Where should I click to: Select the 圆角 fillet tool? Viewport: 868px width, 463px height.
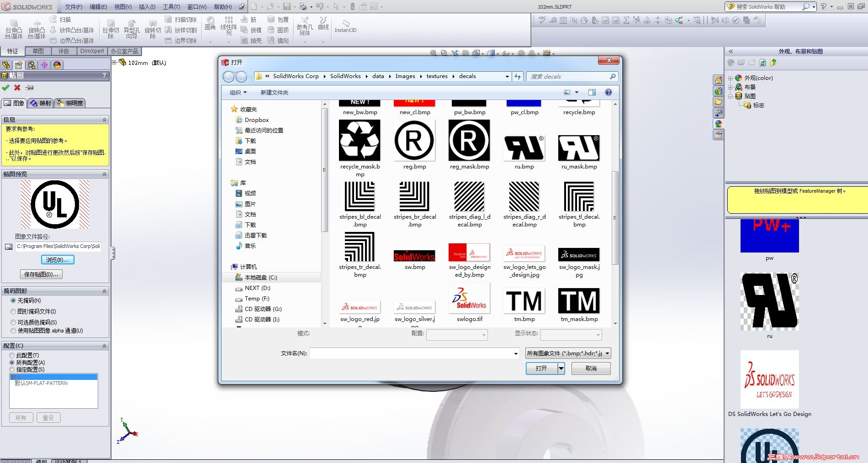pyautogui.click(x=210, y=24)
